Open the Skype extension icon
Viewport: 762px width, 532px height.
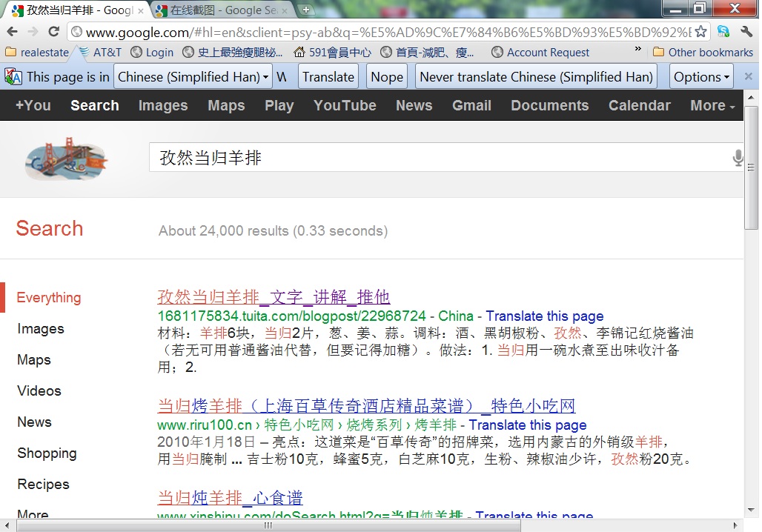tap(723, 32)
